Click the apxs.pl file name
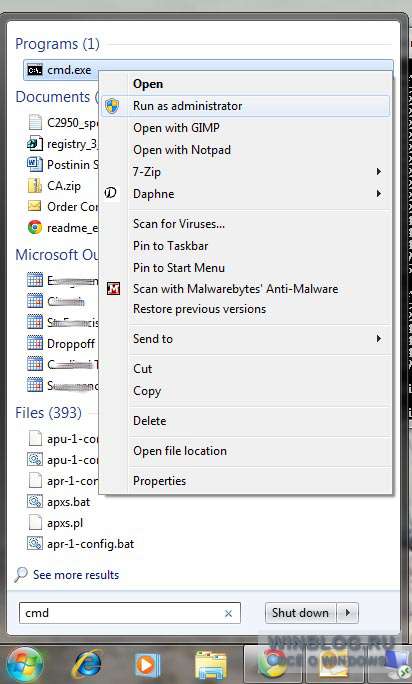This screenshot has width=412, height=684. tap(65, 523)
